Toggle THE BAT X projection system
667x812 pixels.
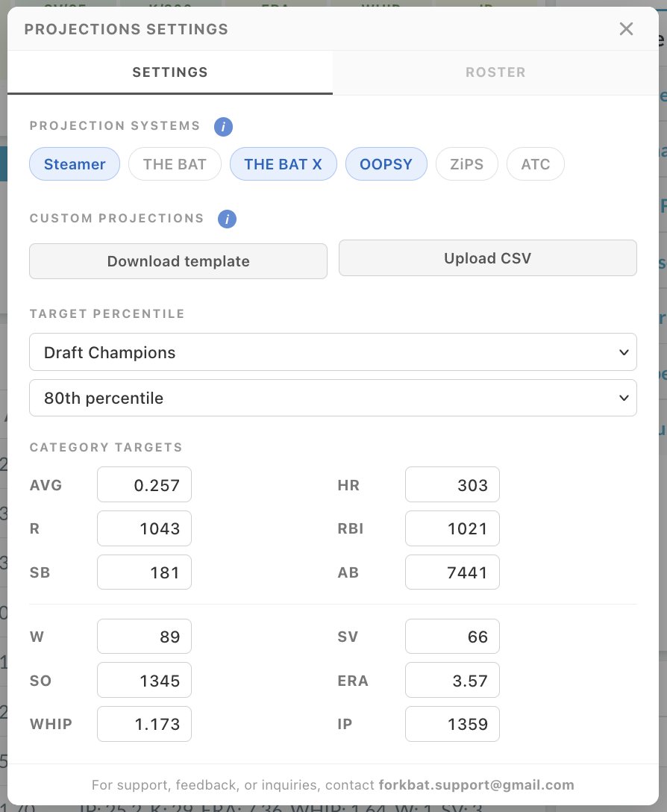tap(284, 164)
